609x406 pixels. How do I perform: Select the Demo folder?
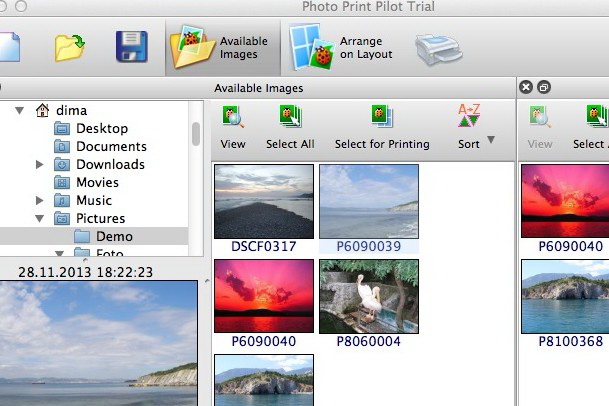coord(114,237)
